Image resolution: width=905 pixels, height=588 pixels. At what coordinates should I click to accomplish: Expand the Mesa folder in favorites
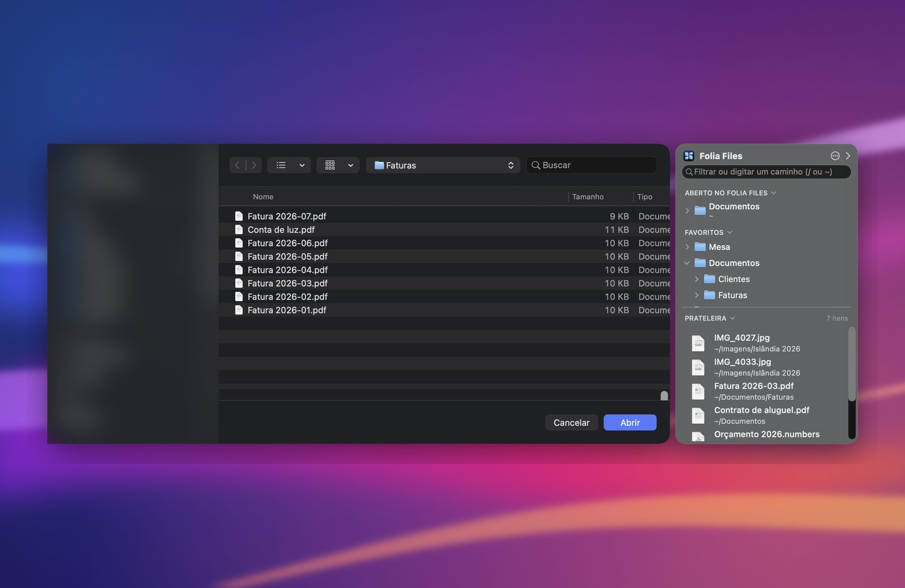[687, 247]
